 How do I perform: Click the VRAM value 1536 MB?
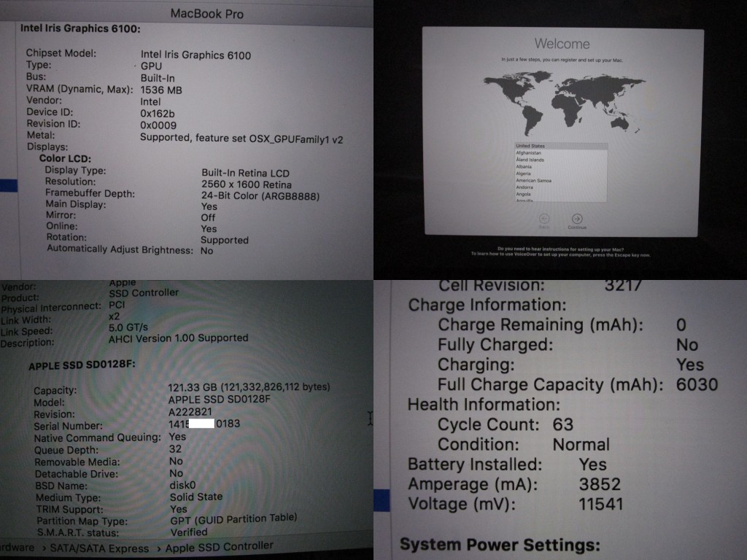click(x=161, y=90)
